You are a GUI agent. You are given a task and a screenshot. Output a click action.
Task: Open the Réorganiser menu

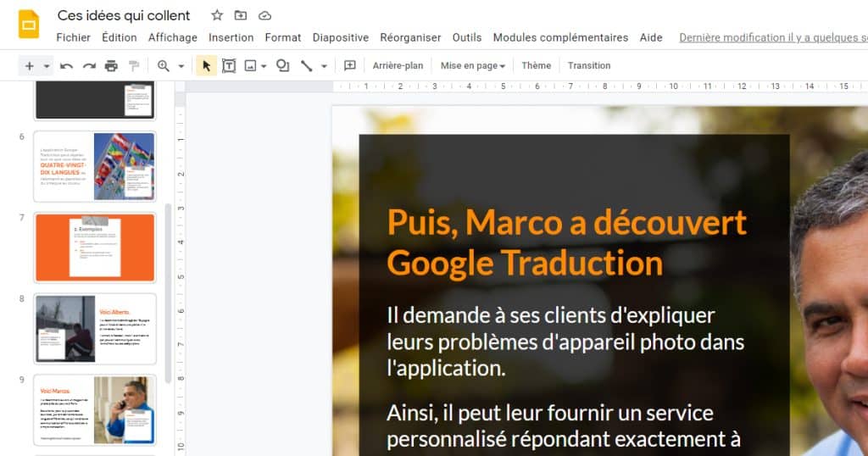tap(410, 37)
